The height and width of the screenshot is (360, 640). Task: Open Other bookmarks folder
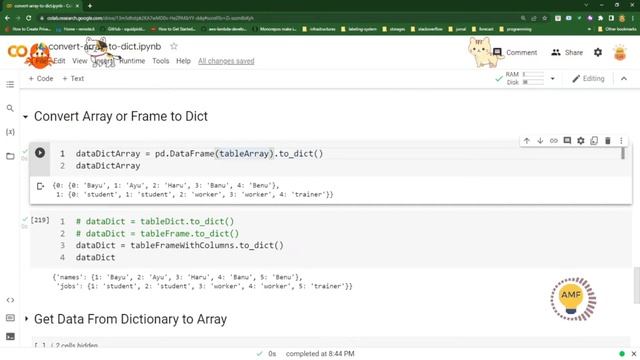click(617, 29)
